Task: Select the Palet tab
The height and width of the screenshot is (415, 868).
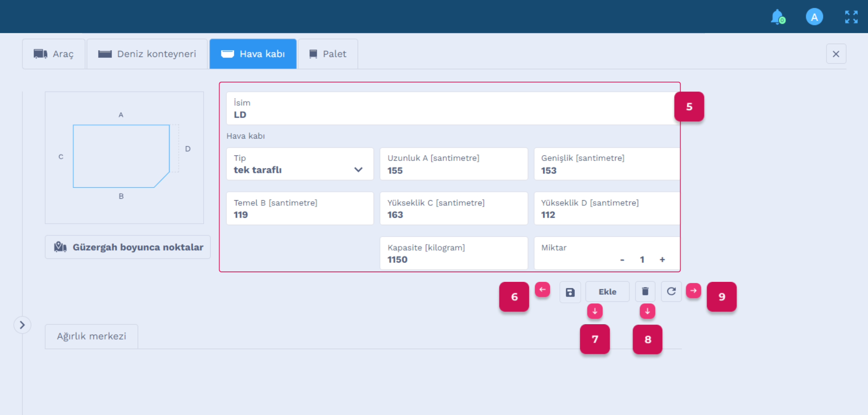Action: [x=328, y=54]
